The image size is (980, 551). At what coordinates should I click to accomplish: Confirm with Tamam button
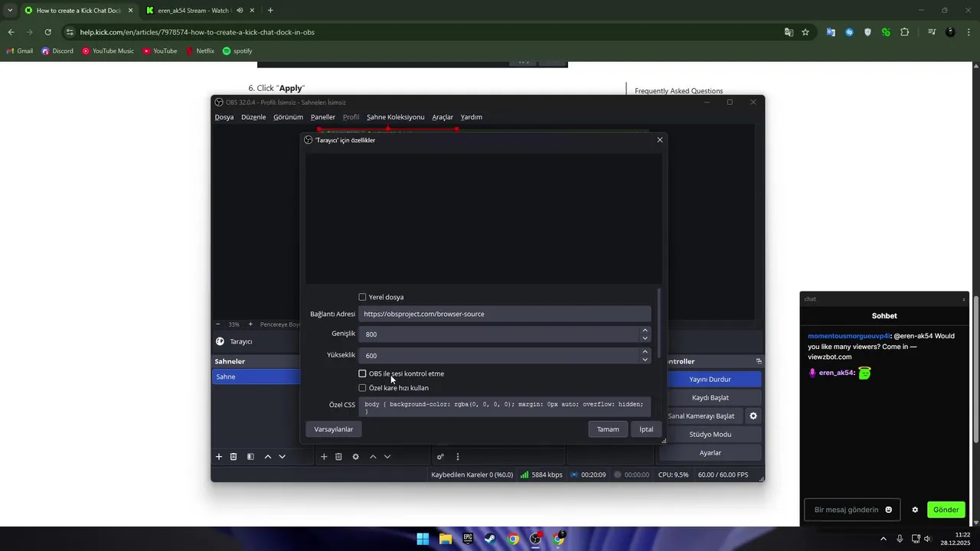coord(608,429)
